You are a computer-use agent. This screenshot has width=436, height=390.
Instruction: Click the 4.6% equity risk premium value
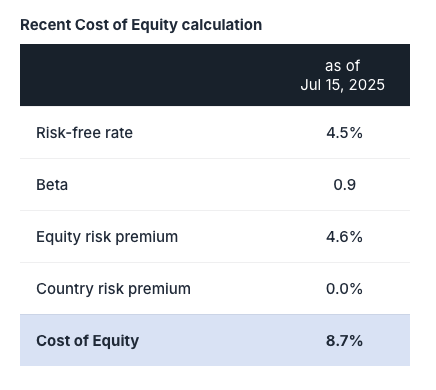344,237
